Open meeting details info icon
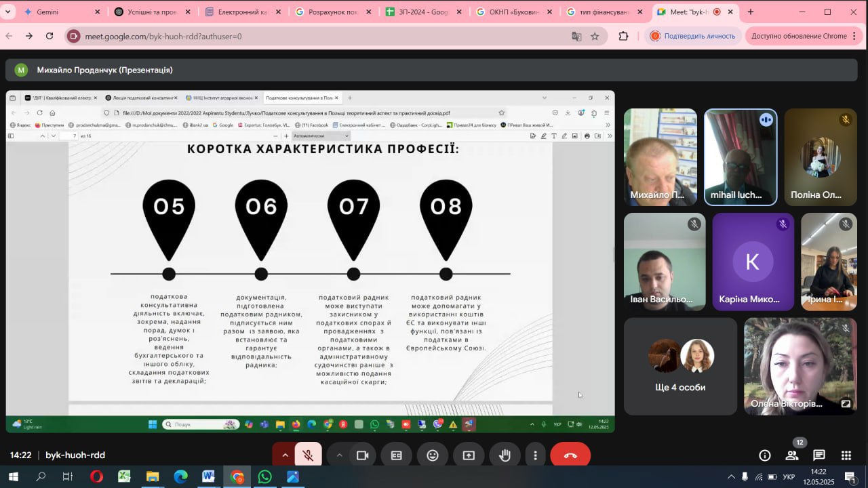 click(x=765, y=455)
